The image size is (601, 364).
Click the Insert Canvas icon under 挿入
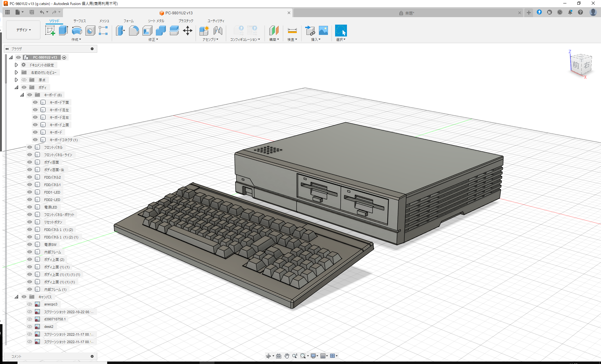[x=323, y=31]
